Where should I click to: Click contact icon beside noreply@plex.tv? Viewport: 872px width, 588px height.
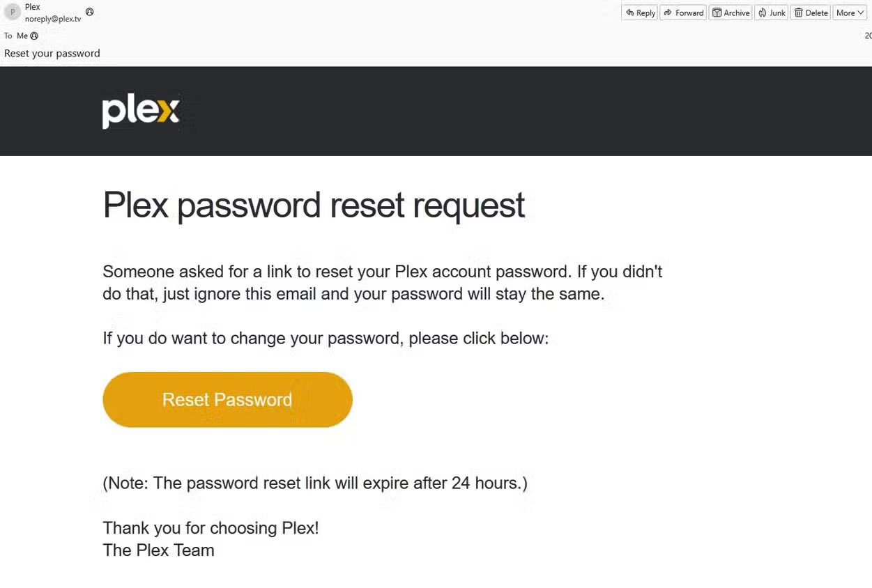tap(89, 12)
